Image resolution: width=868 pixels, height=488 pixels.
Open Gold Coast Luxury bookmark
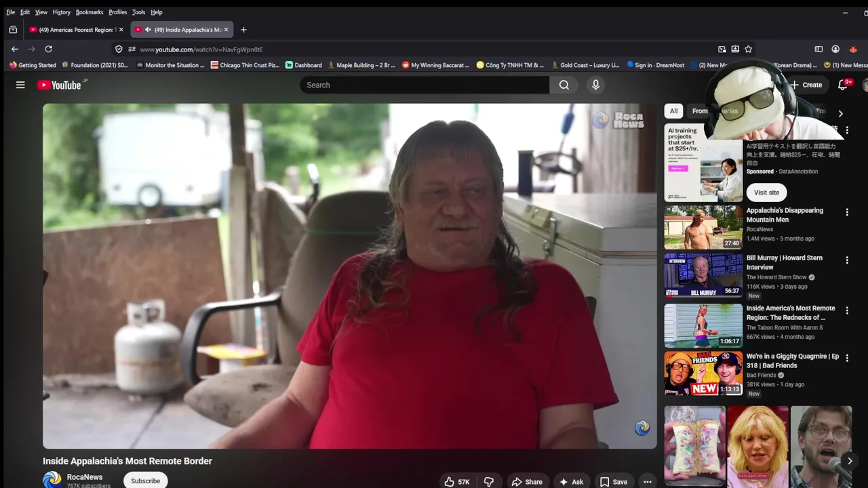pyautogui.click(x=585, y=65)
